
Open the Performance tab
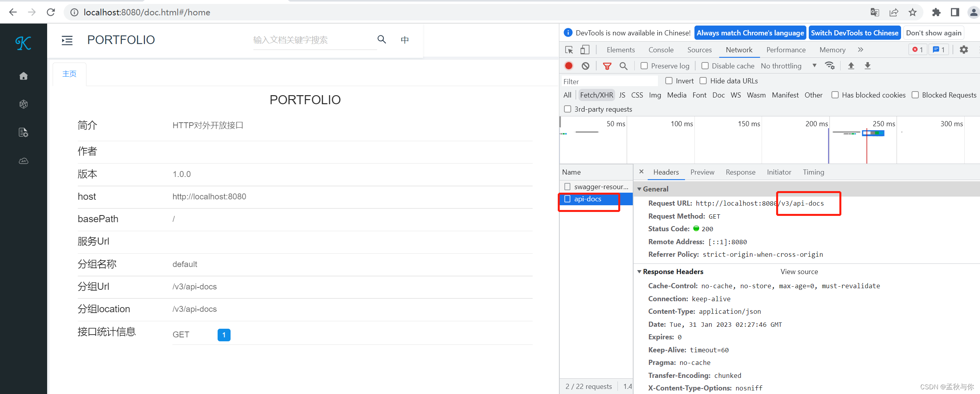[x=786, y=50]
